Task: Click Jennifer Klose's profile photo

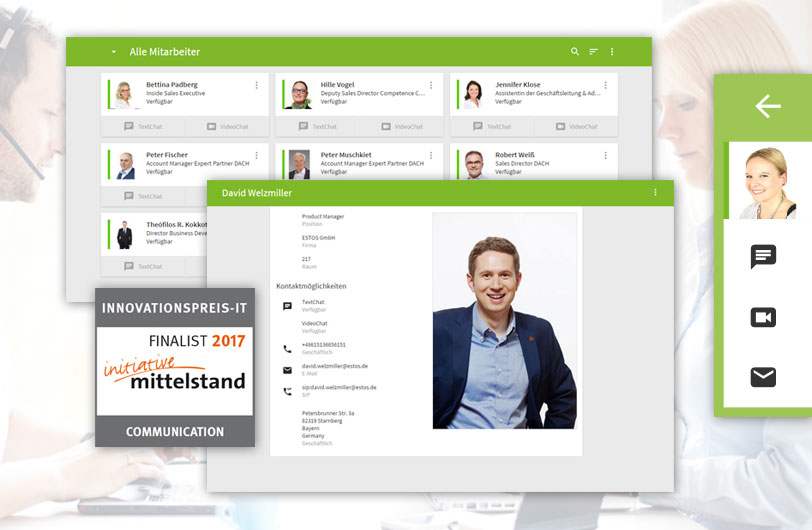Action: [473, 94]
